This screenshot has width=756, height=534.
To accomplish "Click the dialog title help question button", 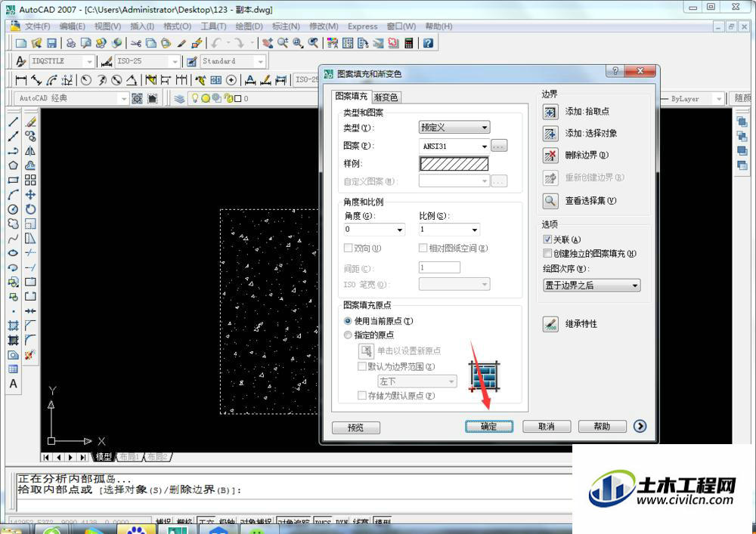I will pos(615,71).
